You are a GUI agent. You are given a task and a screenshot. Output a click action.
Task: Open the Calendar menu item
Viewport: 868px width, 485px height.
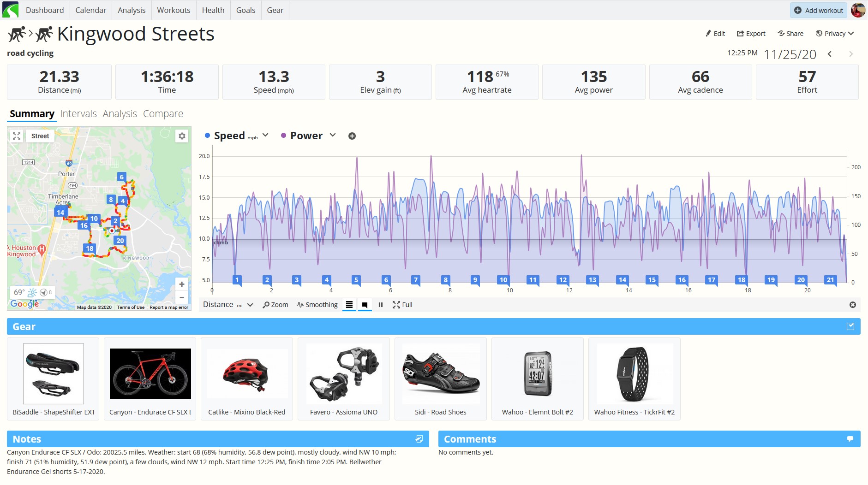tap(91, 10)
